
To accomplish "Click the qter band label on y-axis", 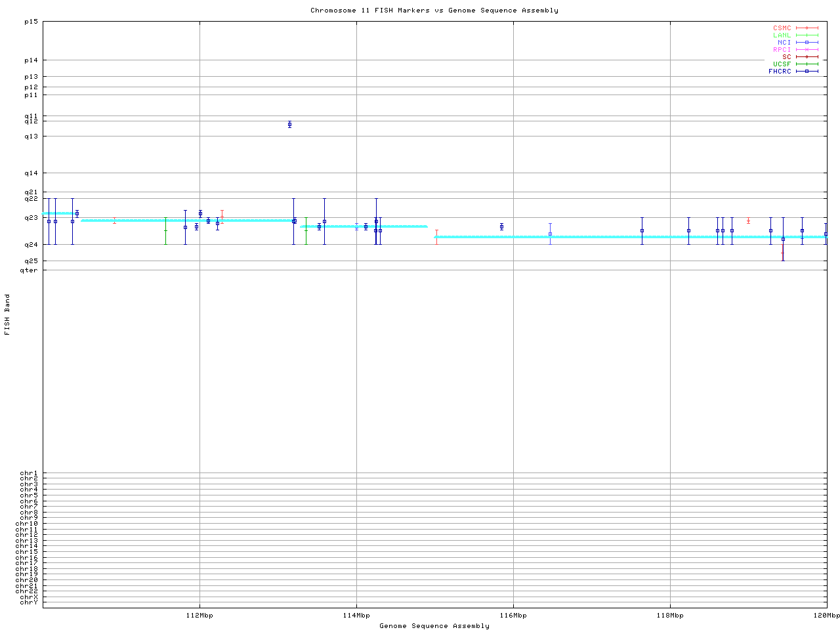I will (30, 270).
